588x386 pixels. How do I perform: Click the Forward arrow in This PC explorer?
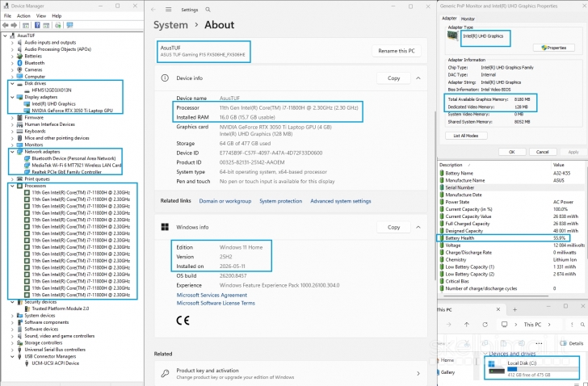click(x=449, y=325)
